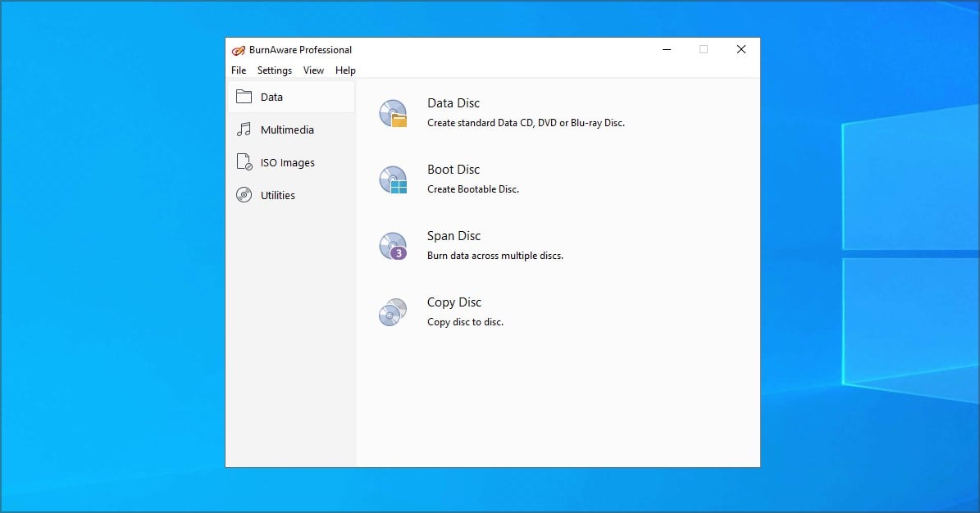Click the Boot Disc Windows-disc icon
This screenshot has width=980, height=513.
[x=393, y=179]
